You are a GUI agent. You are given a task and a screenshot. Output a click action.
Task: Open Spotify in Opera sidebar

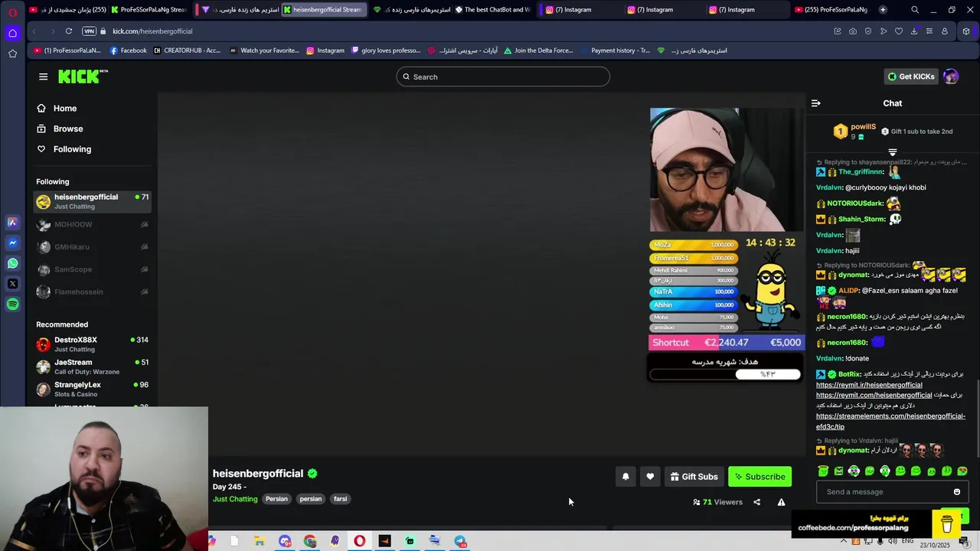click(12, 305)
